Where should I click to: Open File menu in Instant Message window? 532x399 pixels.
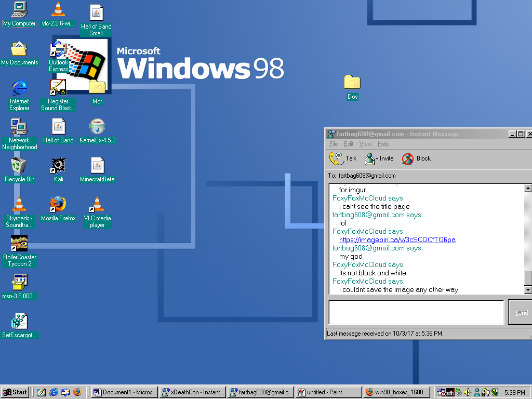[x=334, y=144]
